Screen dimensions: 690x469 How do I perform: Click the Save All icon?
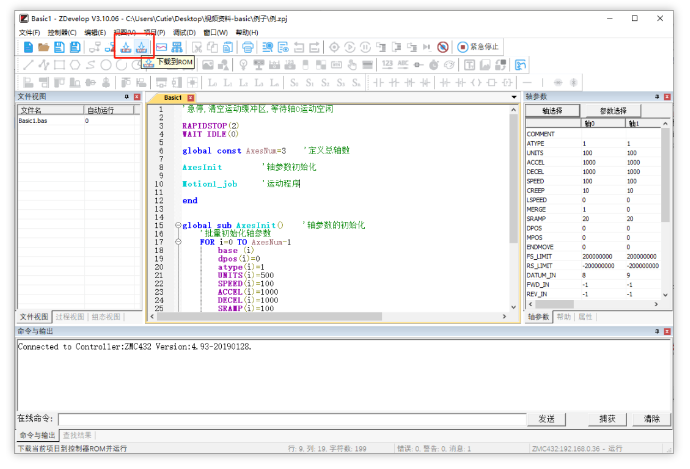coord(75,47)
